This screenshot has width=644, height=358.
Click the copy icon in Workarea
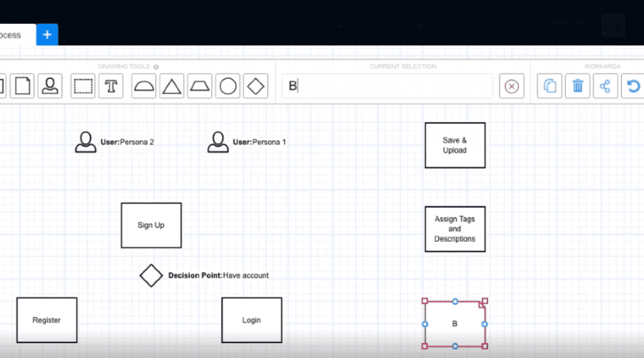click(550, 86)
